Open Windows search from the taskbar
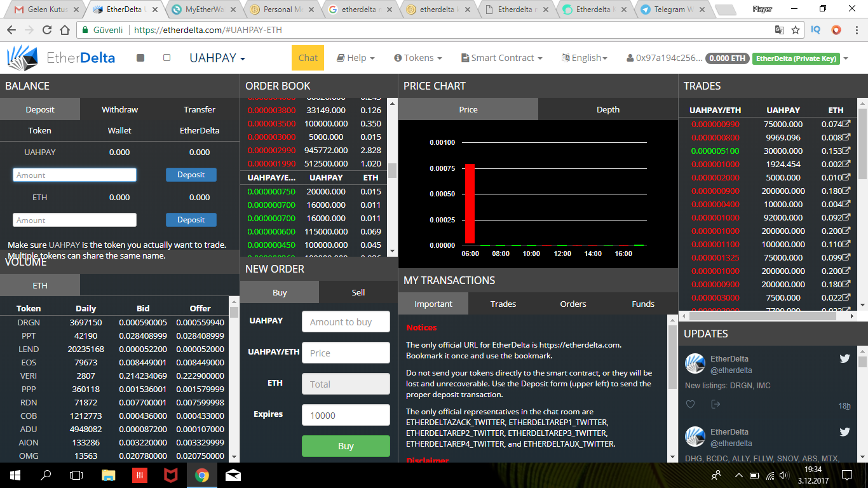The height and width of the screenshot is (488, 868). pos(46,475)
